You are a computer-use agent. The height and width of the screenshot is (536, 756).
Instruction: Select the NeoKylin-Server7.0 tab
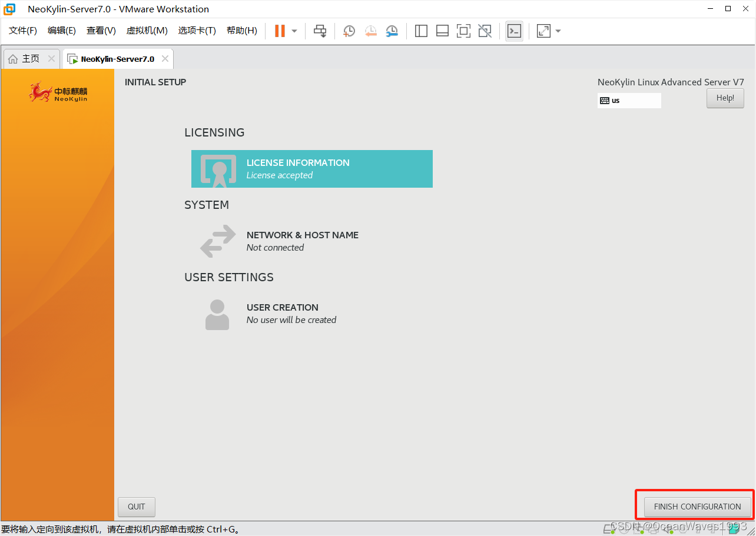tap(117, 59)
